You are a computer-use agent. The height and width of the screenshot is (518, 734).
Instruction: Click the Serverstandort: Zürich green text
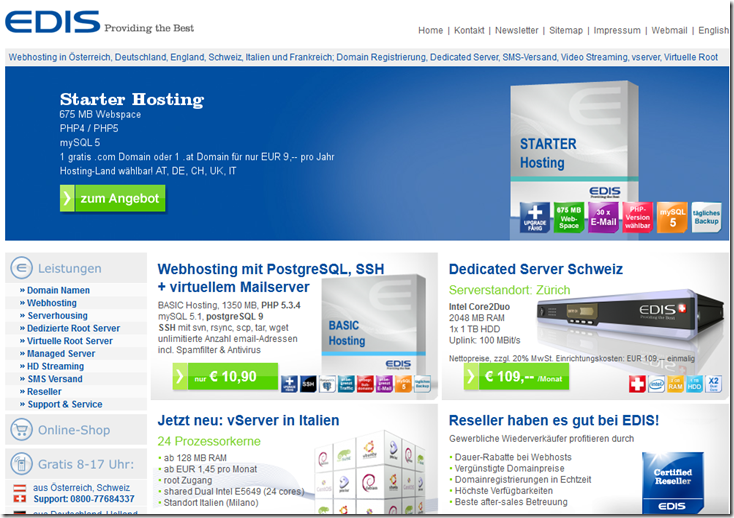(509, 290)
